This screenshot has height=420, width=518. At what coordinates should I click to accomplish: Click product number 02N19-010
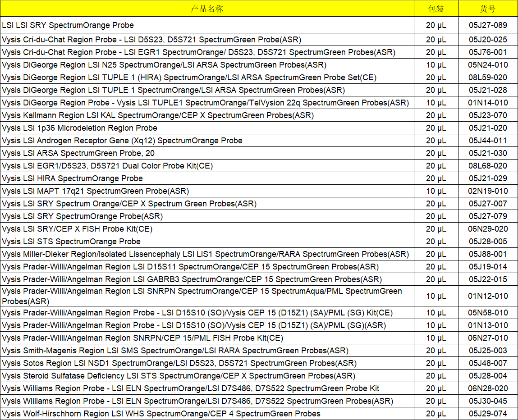point(488,191)
